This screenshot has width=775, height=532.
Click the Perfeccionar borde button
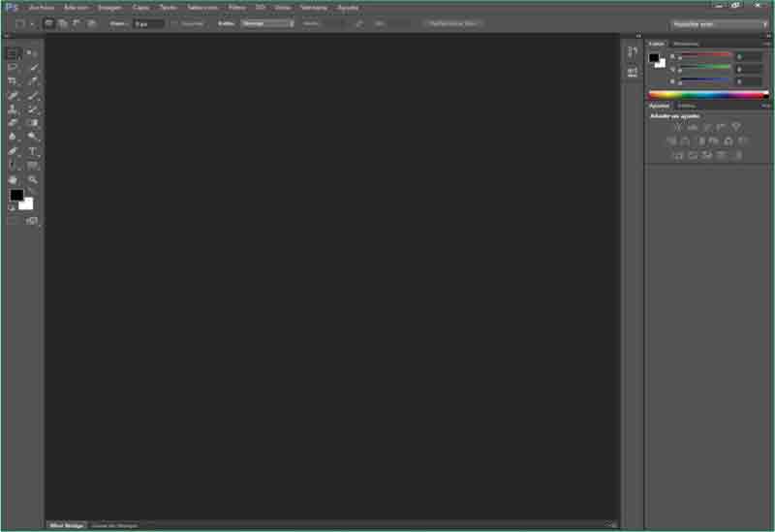(453, 23)
